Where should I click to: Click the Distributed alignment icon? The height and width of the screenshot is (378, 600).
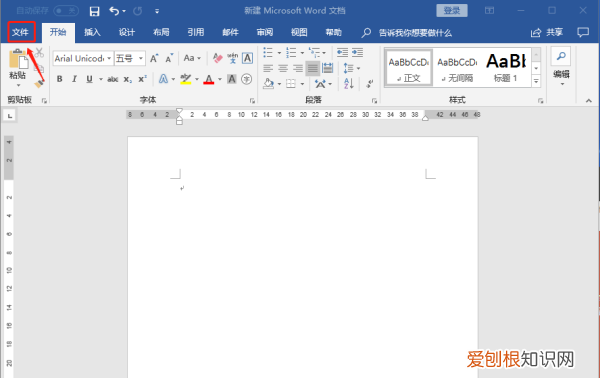(328, 68)
